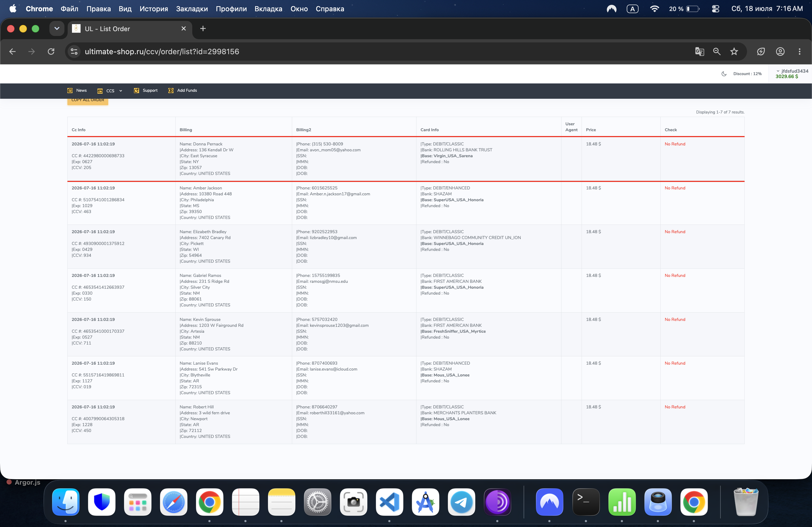This screenshot has height=527, width=812.
Task: Open the blue lens jar app in the dock
Action: coord(658,502)
